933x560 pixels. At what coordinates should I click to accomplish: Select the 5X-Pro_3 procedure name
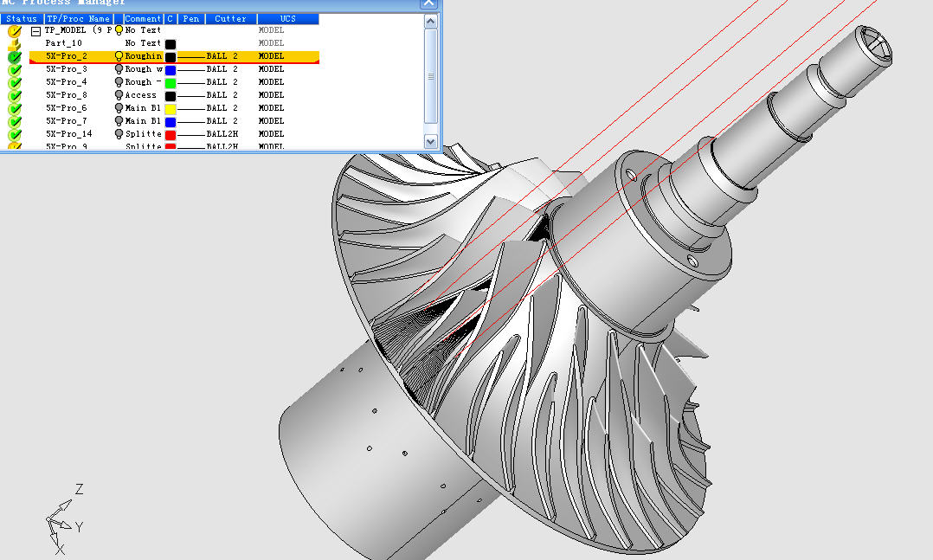(67, 69)
